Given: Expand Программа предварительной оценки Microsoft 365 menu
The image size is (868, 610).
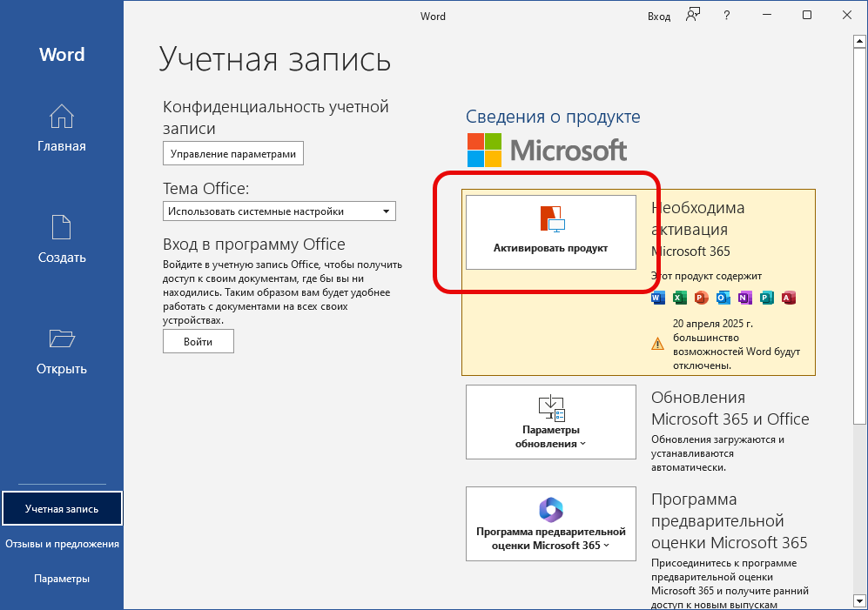Looking at the screenshot, I should tap(551, 524).
